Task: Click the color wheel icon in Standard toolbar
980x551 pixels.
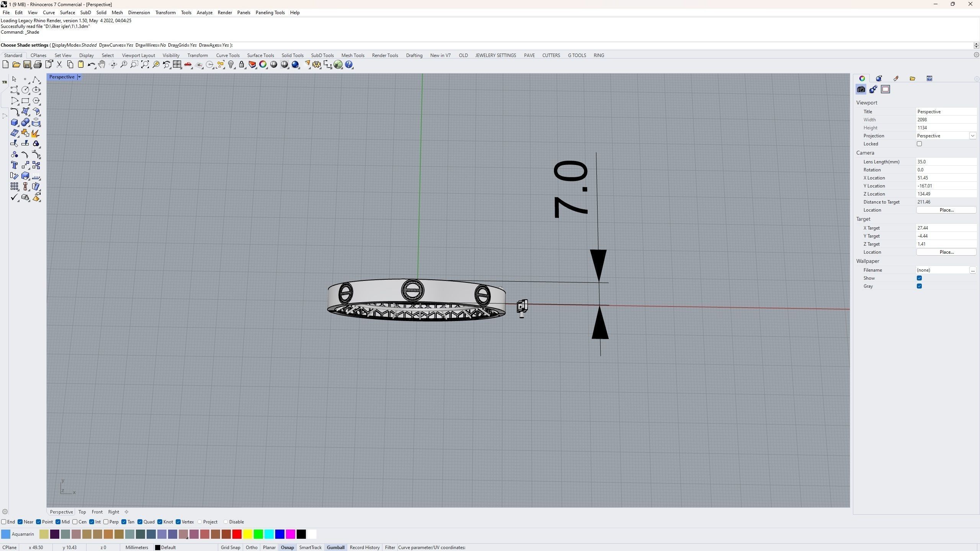Action: click(x=263, y=65)
